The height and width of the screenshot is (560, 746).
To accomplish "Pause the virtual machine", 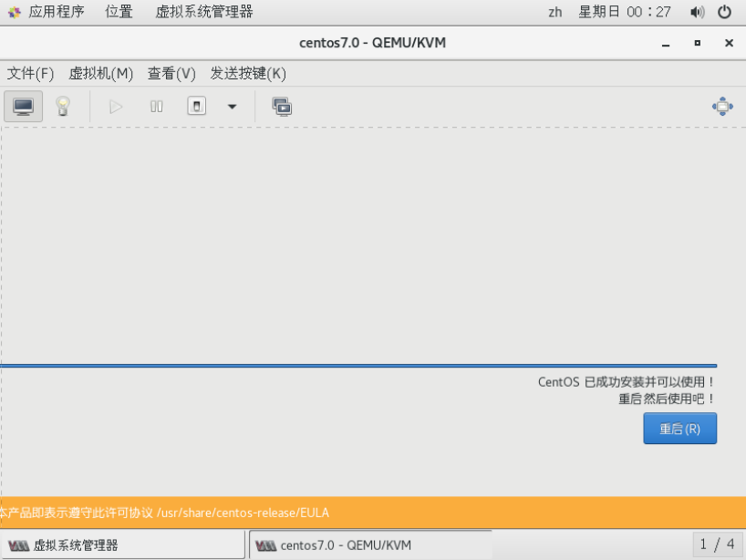I will click(x=156, y=106).
